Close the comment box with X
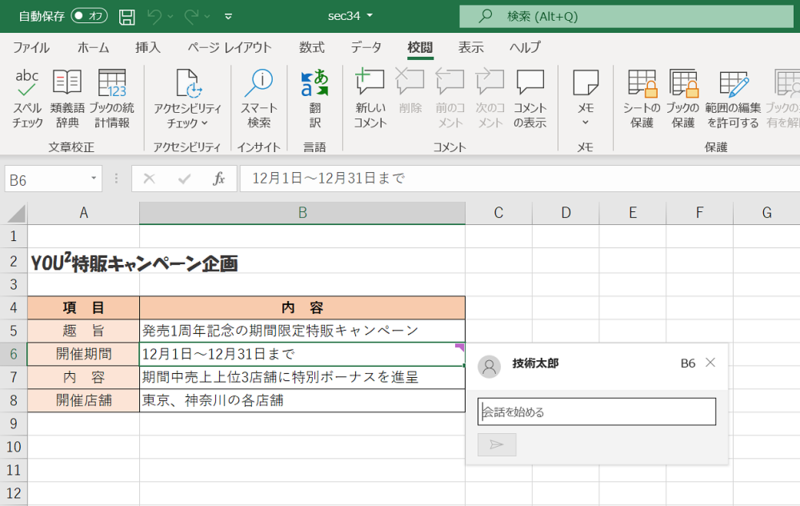 710,363
